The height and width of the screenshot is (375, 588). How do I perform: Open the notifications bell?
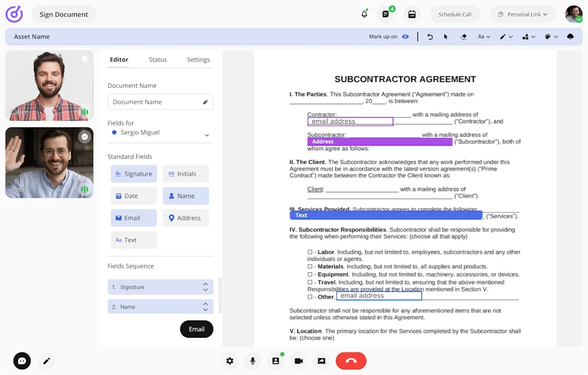364,14
